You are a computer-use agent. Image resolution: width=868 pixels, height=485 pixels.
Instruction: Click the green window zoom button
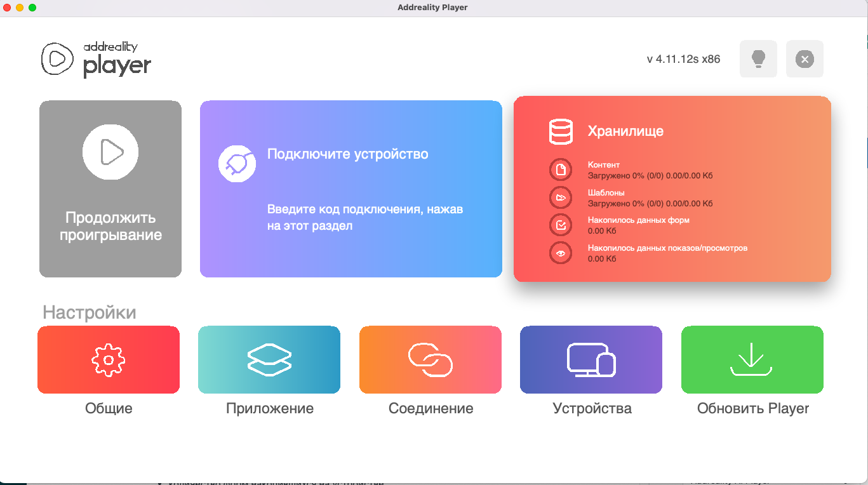pyautogui.click(x=32, y=8)
